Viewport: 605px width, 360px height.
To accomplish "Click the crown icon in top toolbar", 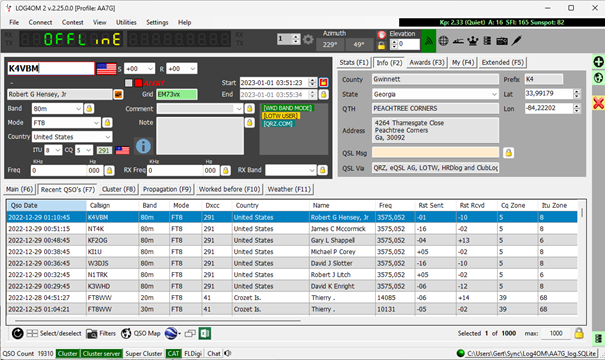I will (473, 41).
